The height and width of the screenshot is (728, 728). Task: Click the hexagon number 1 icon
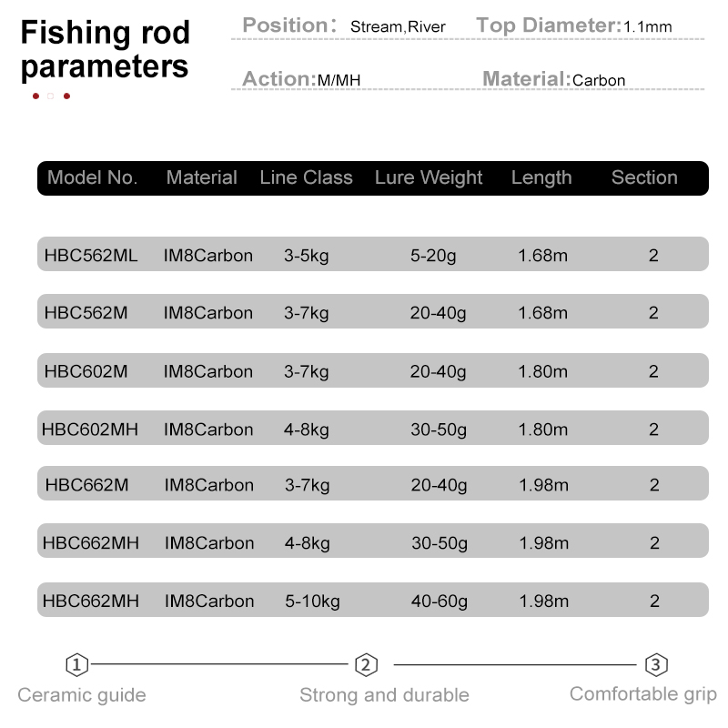click(76, 664)
